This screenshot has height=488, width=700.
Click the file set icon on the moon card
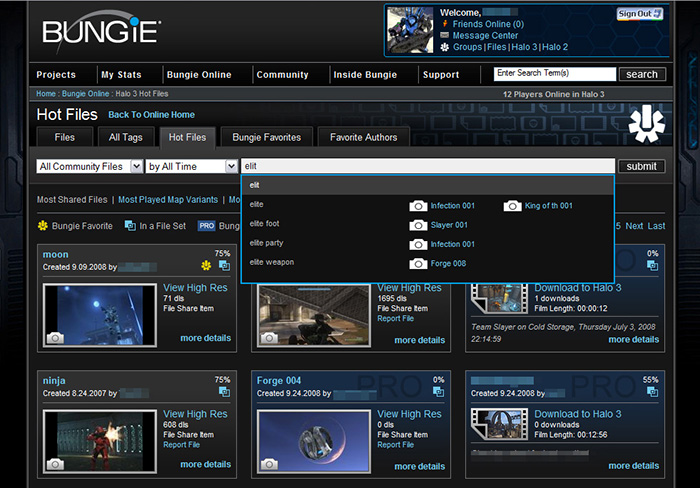click(x=224, y=266)
